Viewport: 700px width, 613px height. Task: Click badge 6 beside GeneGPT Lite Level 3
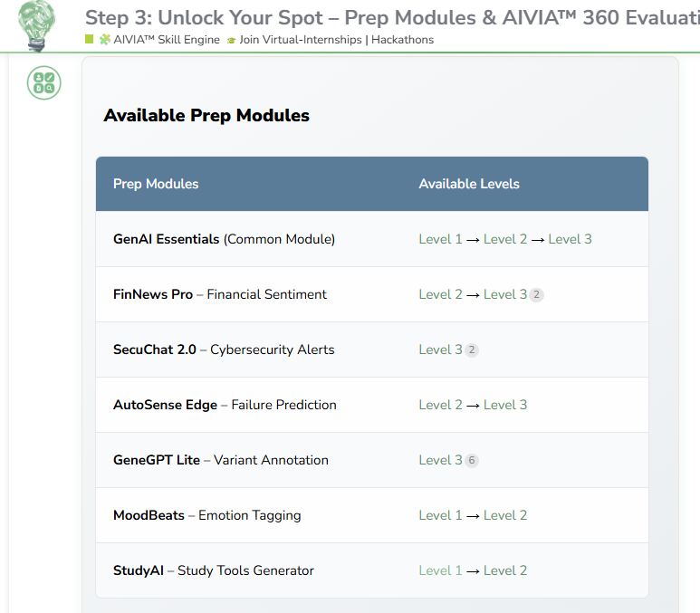point(472,460)
